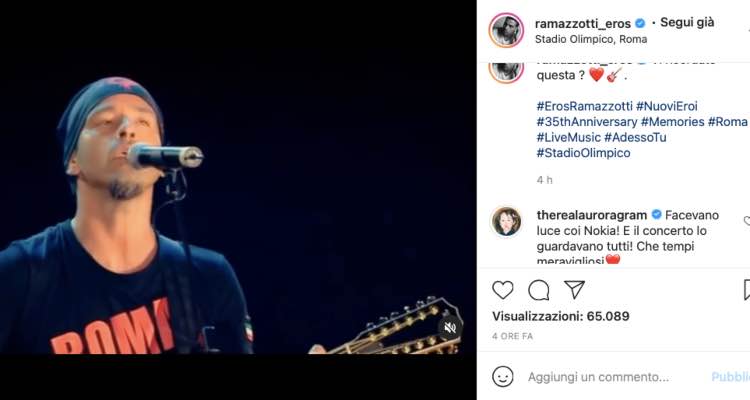
Task: Open Stadio Olimpico, Roma location link
Action: (x=591, y=39)
